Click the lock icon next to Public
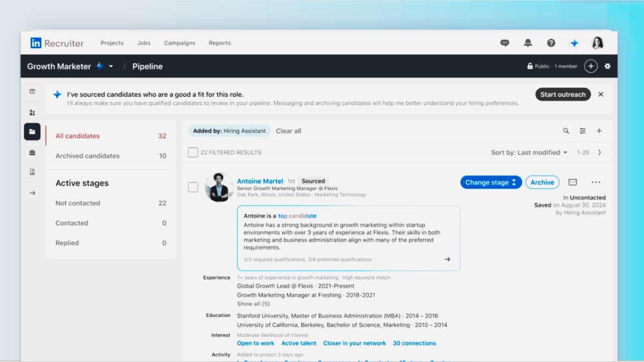Viewport: 644px width, 362px height. point(529,67)
